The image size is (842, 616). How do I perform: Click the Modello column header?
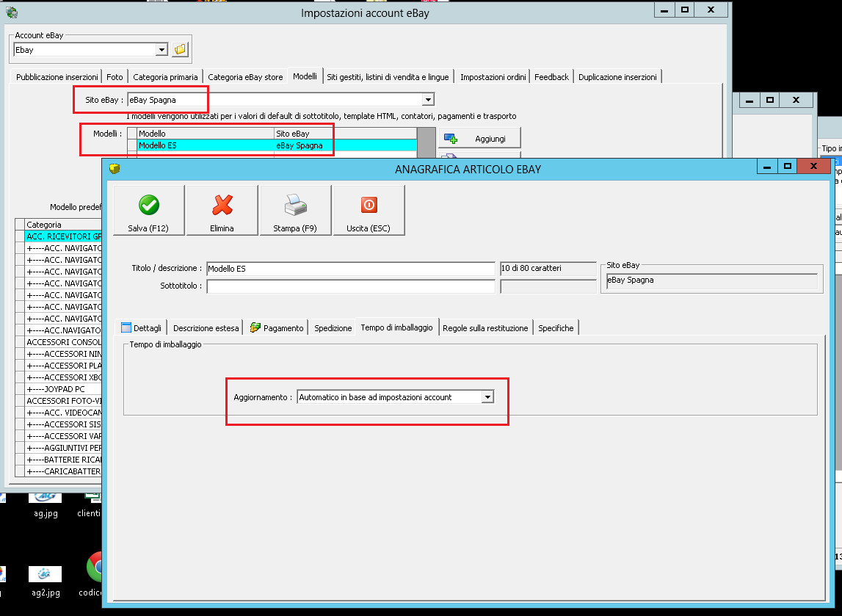206,133
